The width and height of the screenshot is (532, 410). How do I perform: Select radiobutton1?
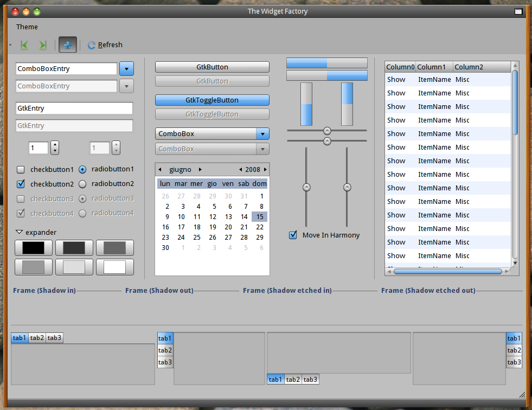(82, 169)
